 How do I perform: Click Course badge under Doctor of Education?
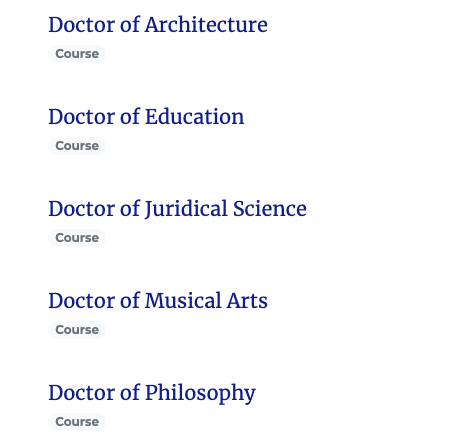77,146
